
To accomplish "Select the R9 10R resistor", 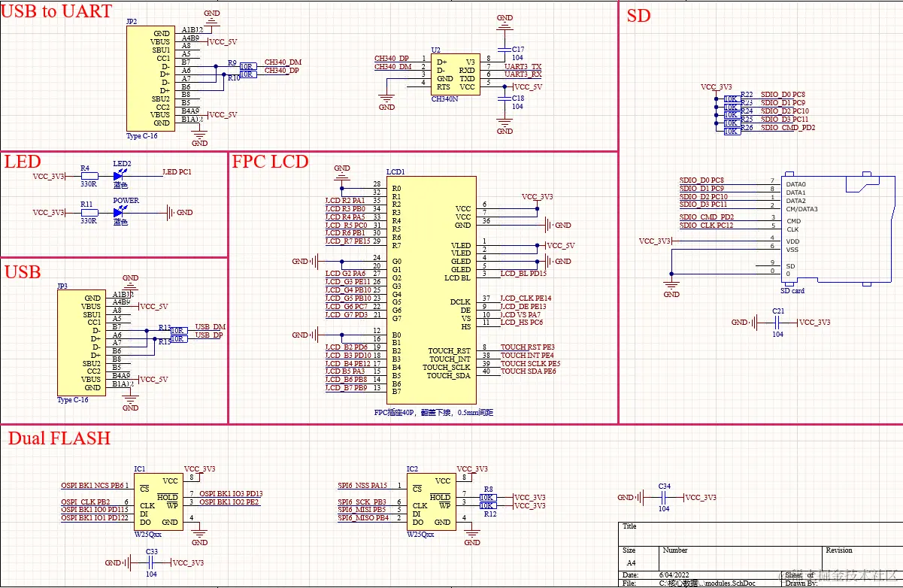I will coord(247,65).
